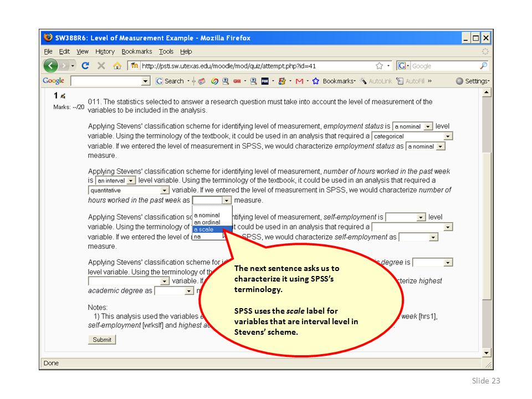532x399 pixels.
Task: Click the colorful swirl icon on Google toolbar
Action: (214, 81)
